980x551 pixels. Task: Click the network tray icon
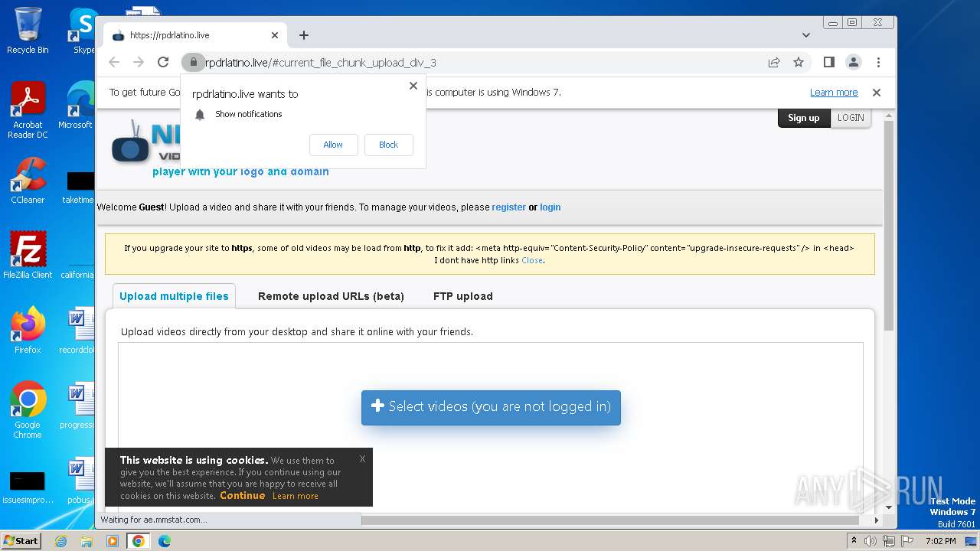[889, 541]
